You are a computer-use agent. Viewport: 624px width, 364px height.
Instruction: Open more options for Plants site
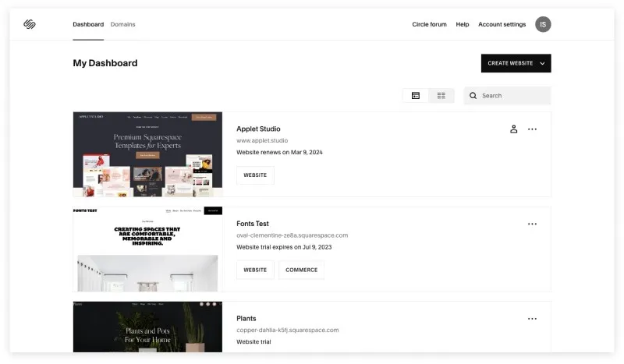532,319
